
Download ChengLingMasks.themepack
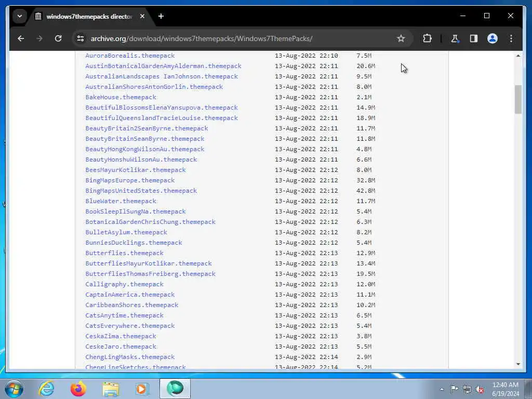click(x=130, y=357)
